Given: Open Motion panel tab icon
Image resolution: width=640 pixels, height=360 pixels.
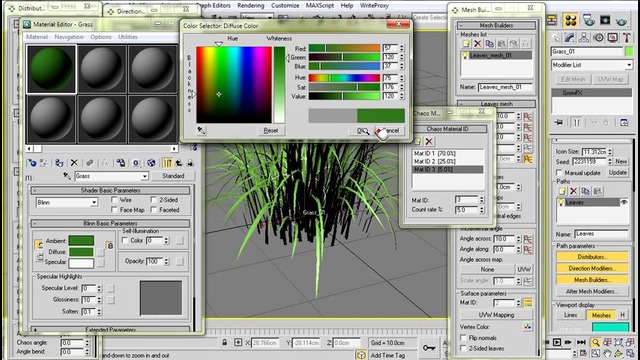Looking at the screenshot, I should (x=598, y=38).
